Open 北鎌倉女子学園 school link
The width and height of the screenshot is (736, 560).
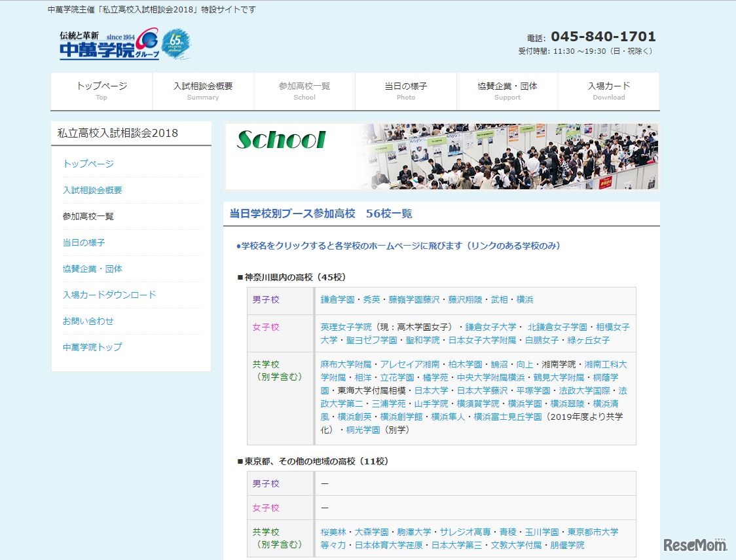558,327
